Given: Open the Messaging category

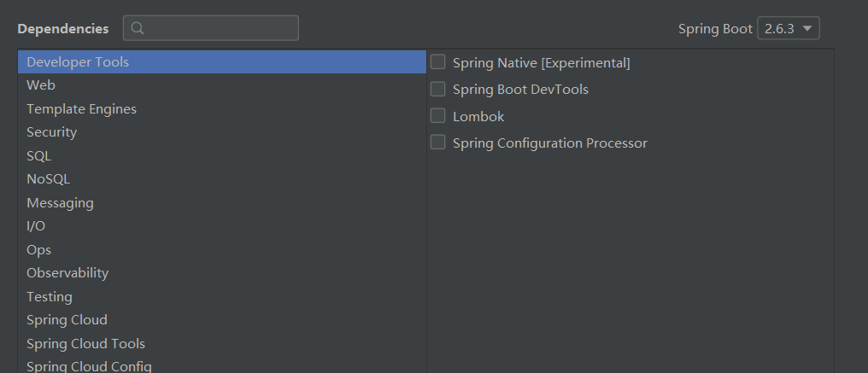Looking at the screenshot, I should pos(222,203).
